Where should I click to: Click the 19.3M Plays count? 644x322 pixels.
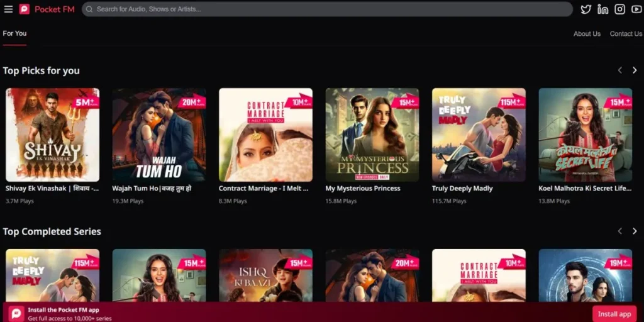(128, 201)
